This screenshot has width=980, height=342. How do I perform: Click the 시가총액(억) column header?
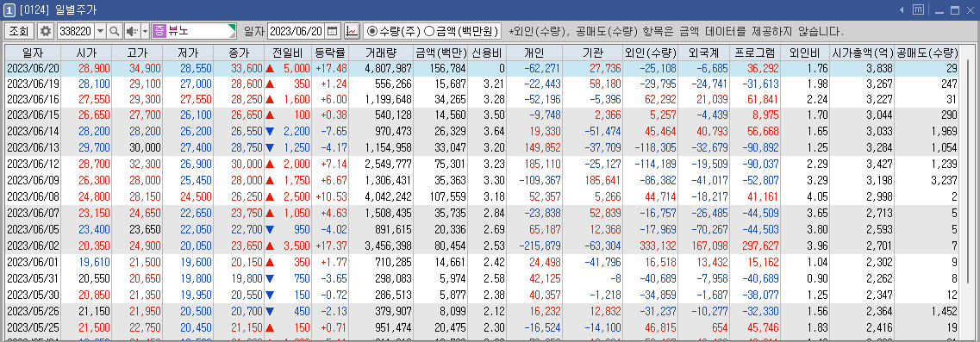(863, 53)
